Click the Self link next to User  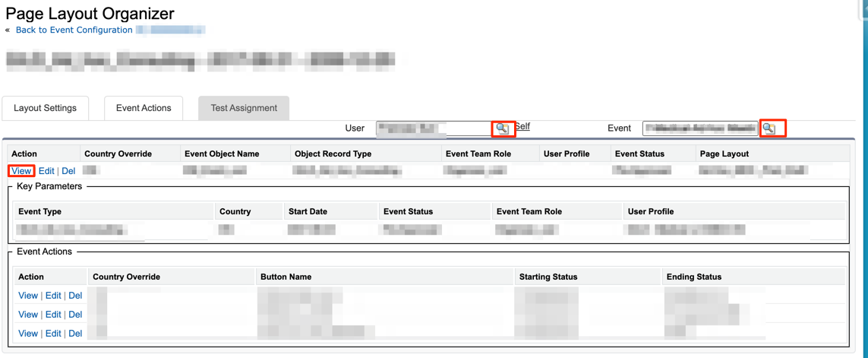(522, 126)
